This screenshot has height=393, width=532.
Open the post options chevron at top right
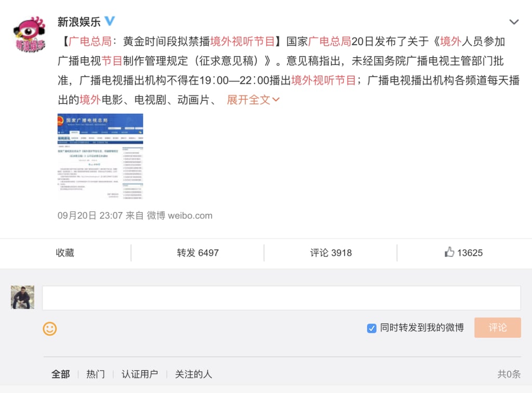click(x=514, y=22)
